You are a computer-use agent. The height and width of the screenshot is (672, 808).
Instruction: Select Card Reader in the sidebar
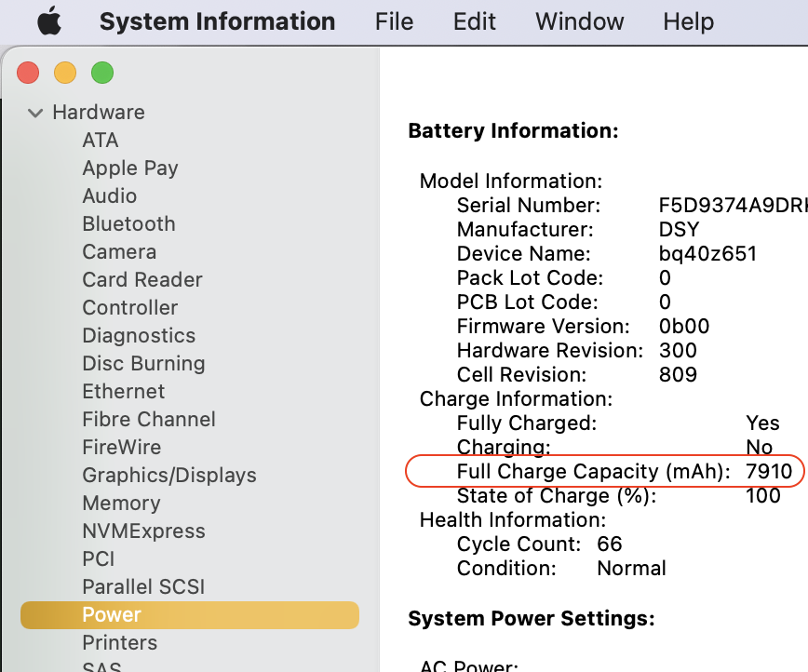(x=142, y=279)
